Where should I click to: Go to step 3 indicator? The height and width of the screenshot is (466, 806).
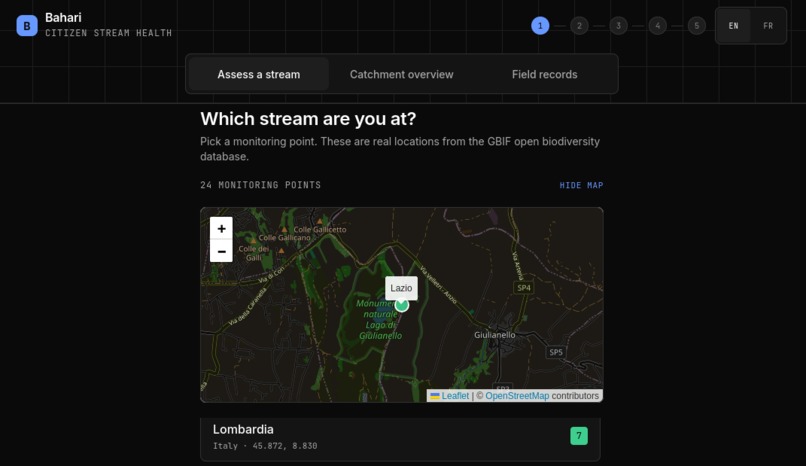618,26
